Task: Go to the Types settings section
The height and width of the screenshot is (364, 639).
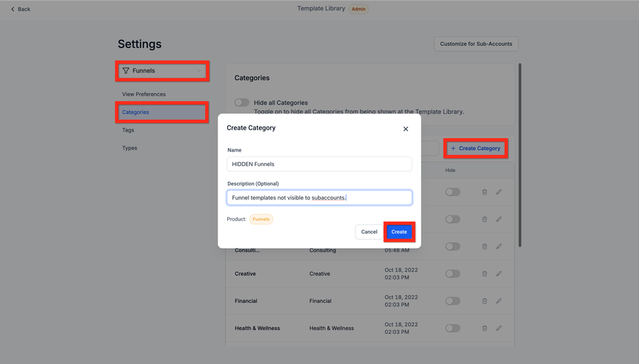Action: [130, 148]
